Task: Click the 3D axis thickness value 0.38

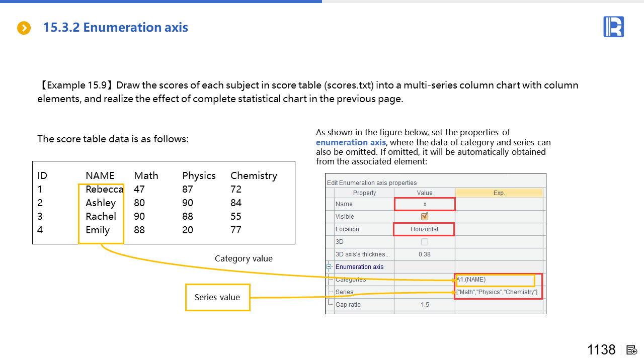Action: tap(425, 254)
